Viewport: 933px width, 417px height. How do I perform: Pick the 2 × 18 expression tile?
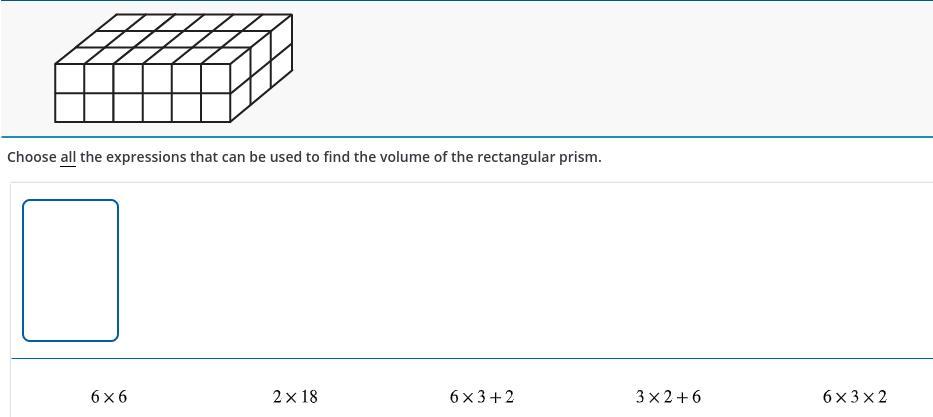[295, 397]
